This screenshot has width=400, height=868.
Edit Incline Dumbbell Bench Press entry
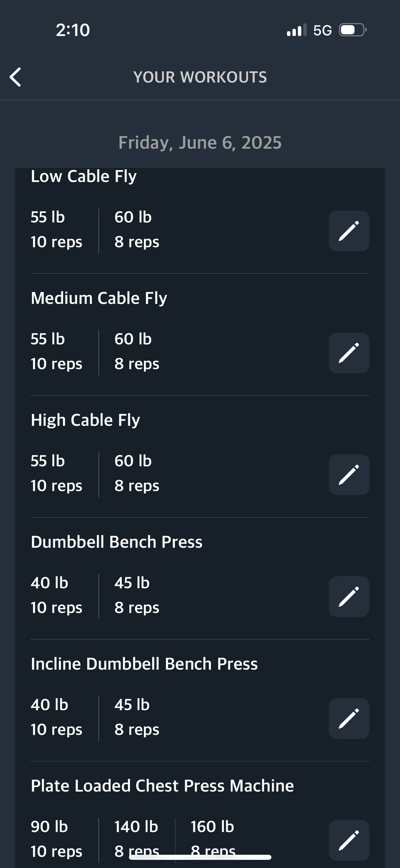tap(349, 719)
